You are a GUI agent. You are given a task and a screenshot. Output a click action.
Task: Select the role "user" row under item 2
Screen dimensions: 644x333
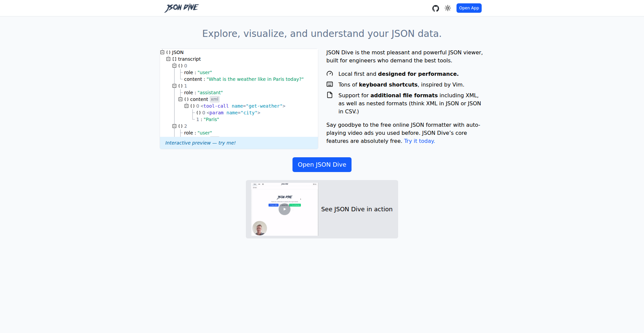[x=198, y=133]
